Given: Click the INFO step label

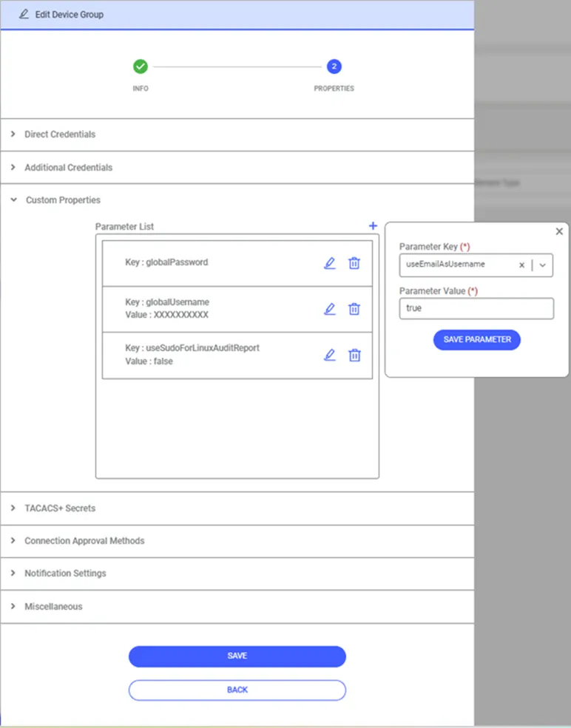Looking at the screenshot, I should coord(141,88).
